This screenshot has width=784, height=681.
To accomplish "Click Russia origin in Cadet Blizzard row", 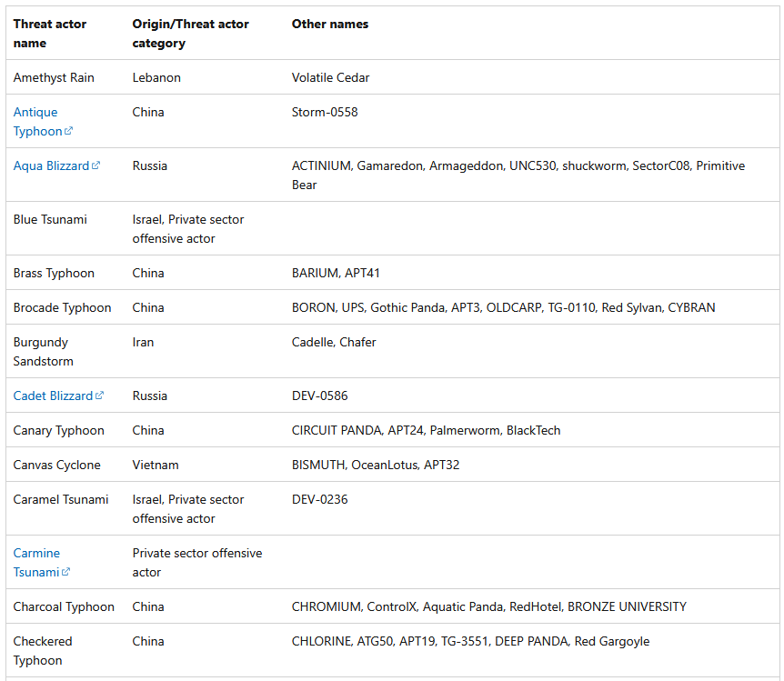I will click(150, 396).
